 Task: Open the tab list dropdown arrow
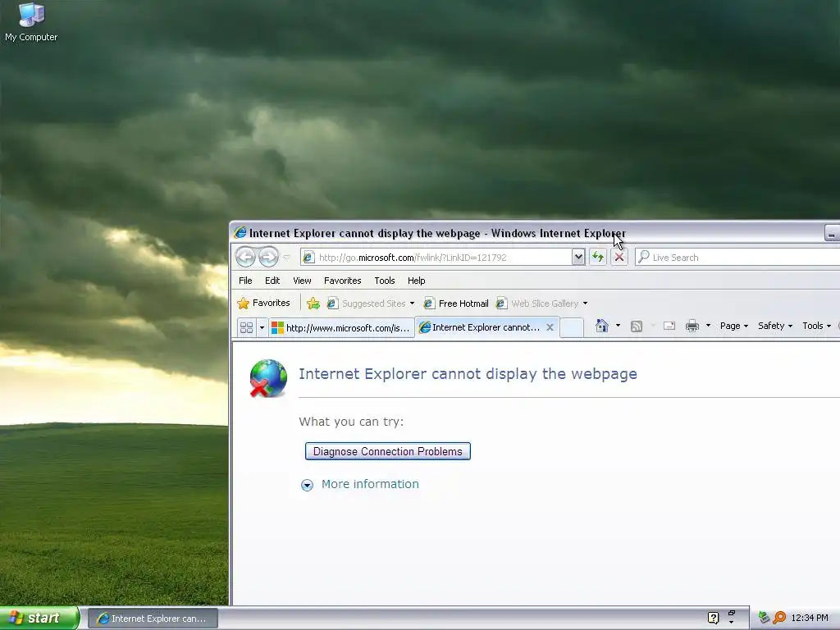pos(262,327)
